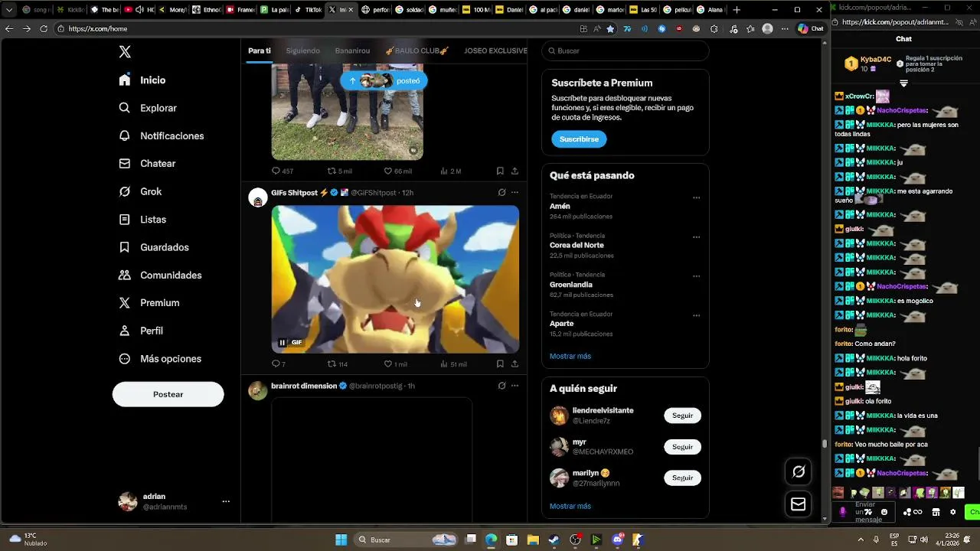Open Grok in the left navigation
Viewport: 980px width, 551px height.
140,191
